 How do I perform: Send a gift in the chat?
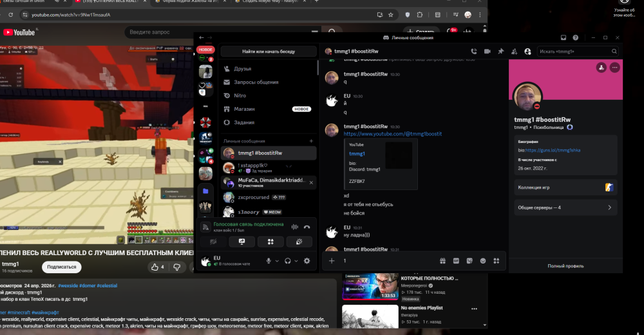pos(443,261)
